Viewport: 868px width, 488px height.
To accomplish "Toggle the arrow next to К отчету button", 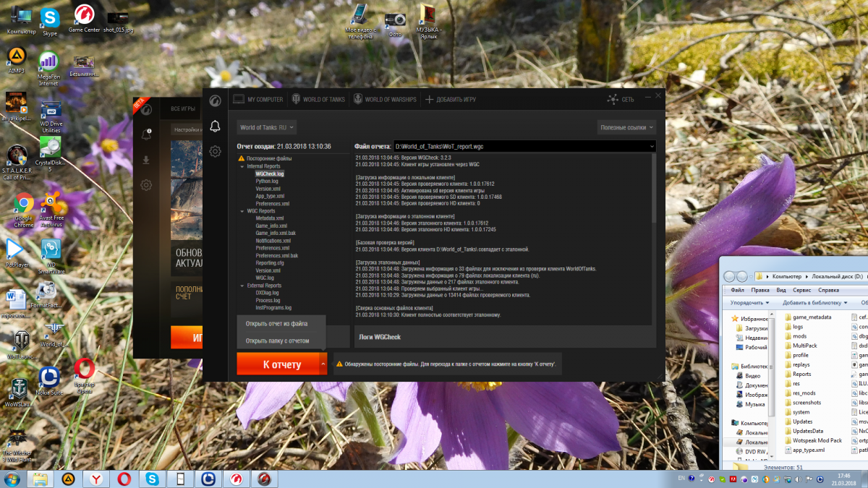I will pos(323,364).
